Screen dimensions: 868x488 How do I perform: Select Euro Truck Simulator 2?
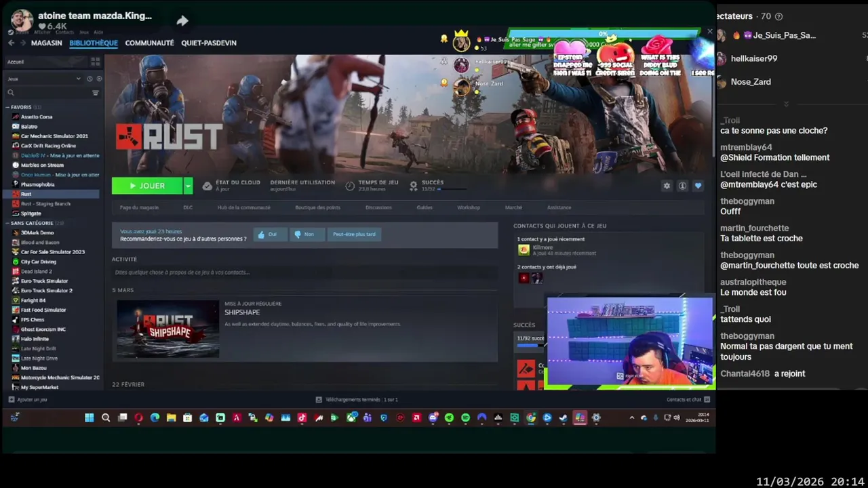click(x=46, y=290)
